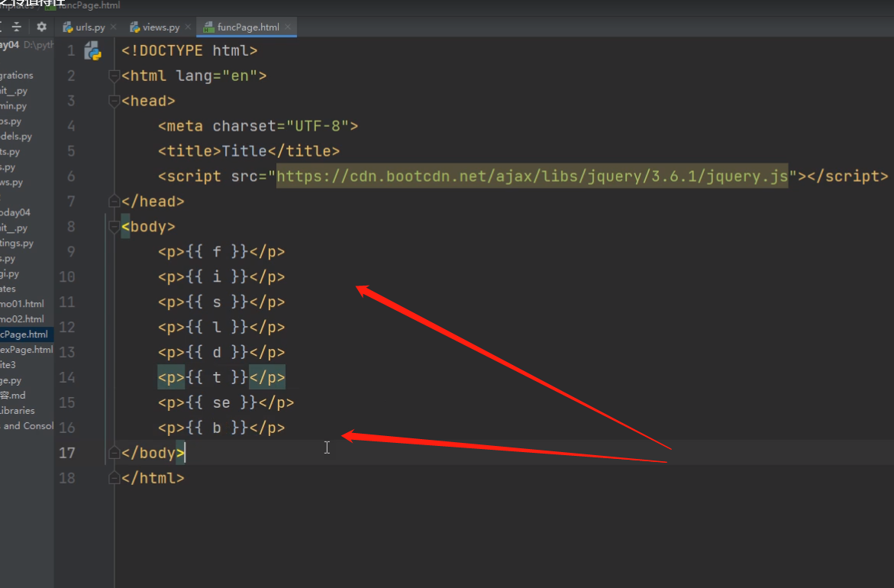Click the views.py tab file icon

click(135, 27)
